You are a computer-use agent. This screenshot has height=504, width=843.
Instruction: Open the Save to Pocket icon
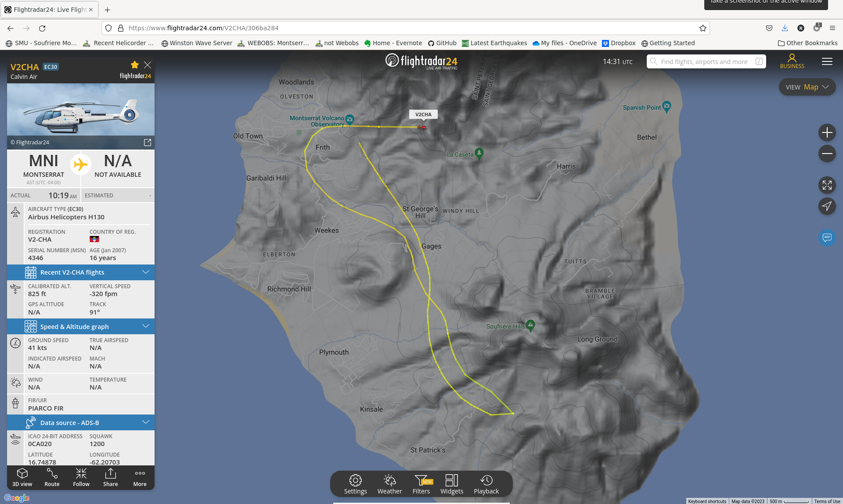pyautogui.click(x=769, y=28)
